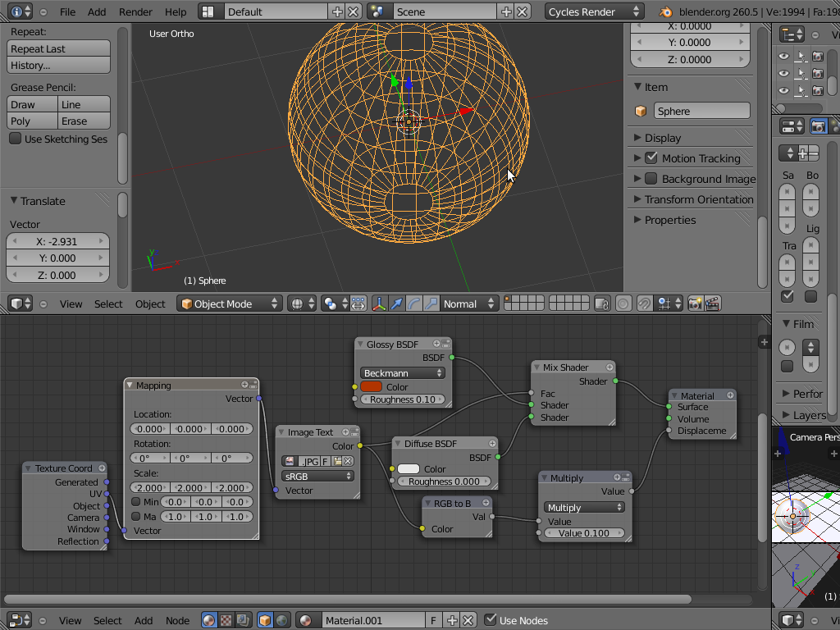Uncheck the Motion Tracking checkbox
This screenshot has width=840, height=630.
point(651,157)
